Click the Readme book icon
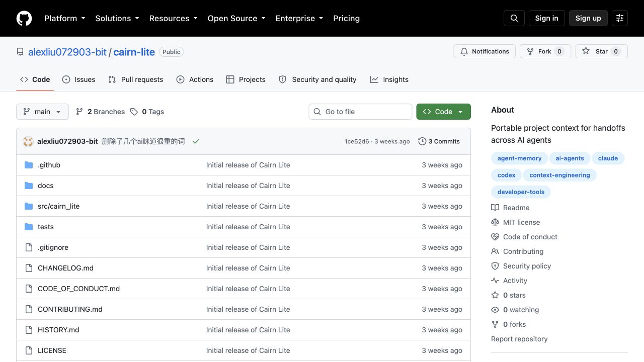The image size is (644, 362). [x=495, y=208]
